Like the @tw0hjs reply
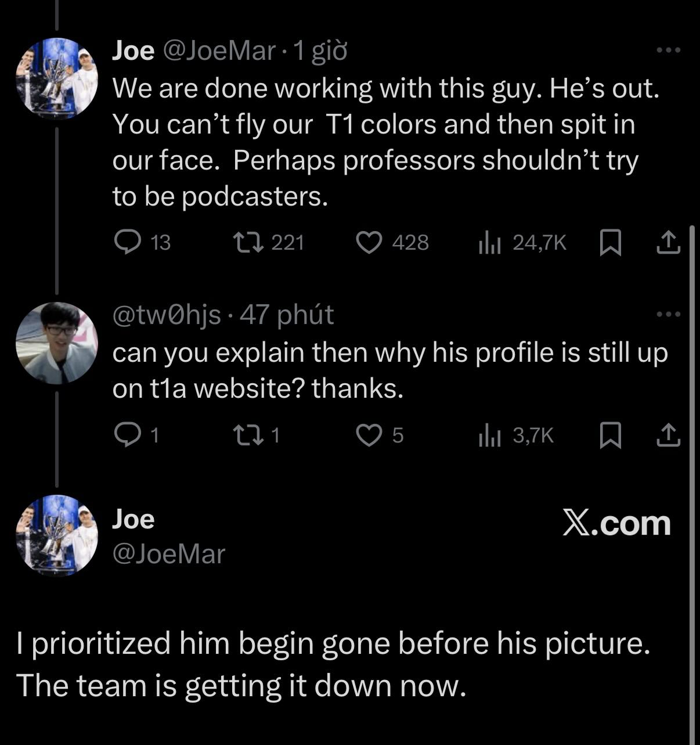This screenshot has width=700, height=745. click(367, 434)
